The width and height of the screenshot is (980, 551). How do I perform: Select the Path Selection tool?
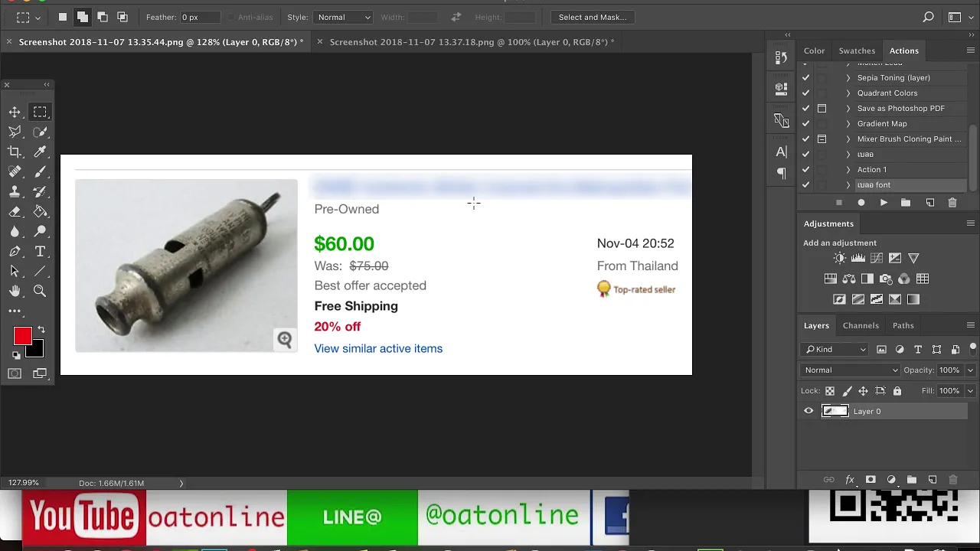tap(15, 272)
